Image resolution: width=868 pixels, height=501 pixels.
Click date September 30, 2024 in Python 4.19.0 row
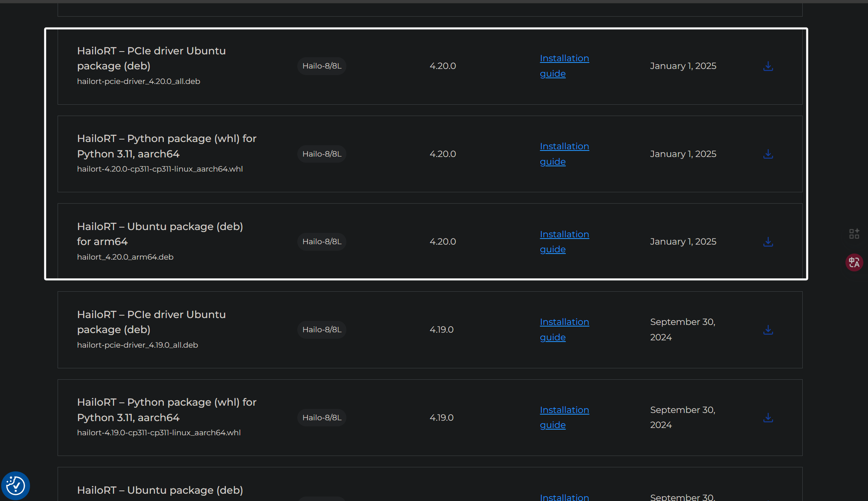pyautogui.click(x=683, y=417)
